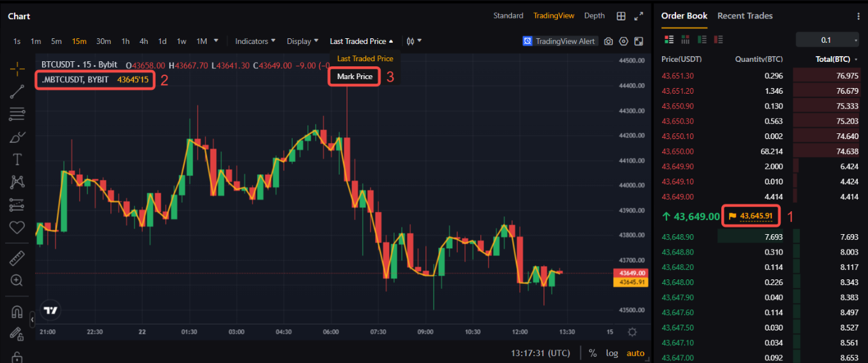The width and height of the screenshot is (868, 363).
Task: Select the Text annotation tool
Action: click(17, 159)
